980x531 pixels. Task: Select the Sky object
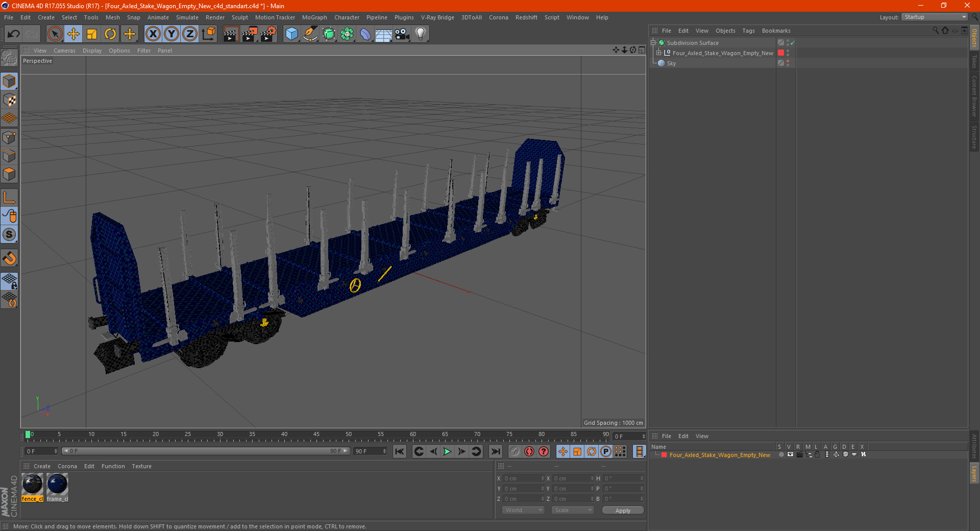(671, 63)
